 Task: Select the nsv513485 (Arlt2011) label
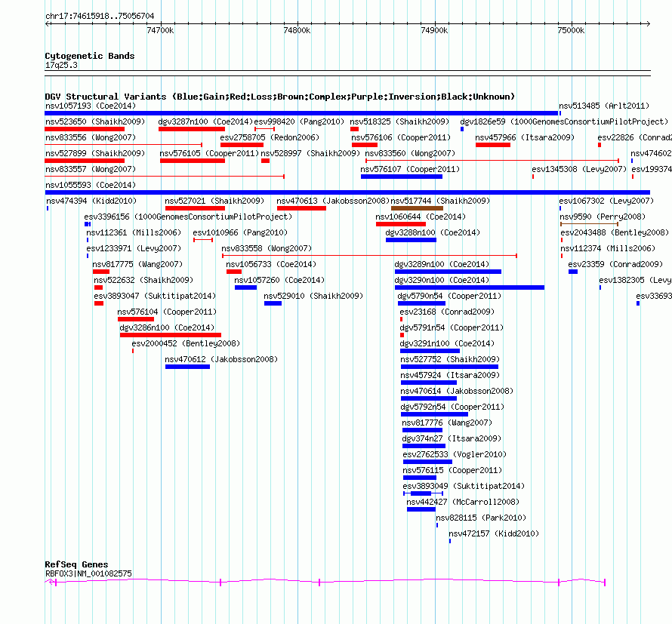pos(604,106)
